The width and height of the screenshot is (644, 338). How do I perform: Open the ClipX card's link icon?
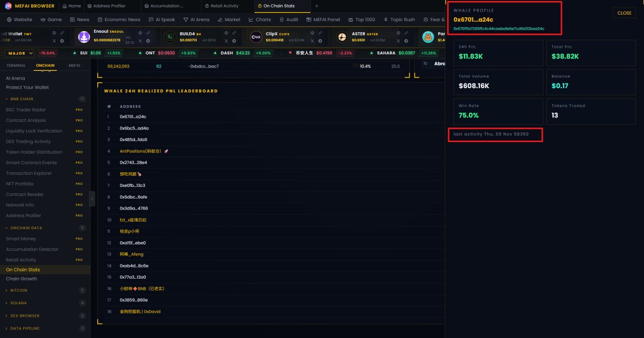pyautogui.click(x=320, y=33)
